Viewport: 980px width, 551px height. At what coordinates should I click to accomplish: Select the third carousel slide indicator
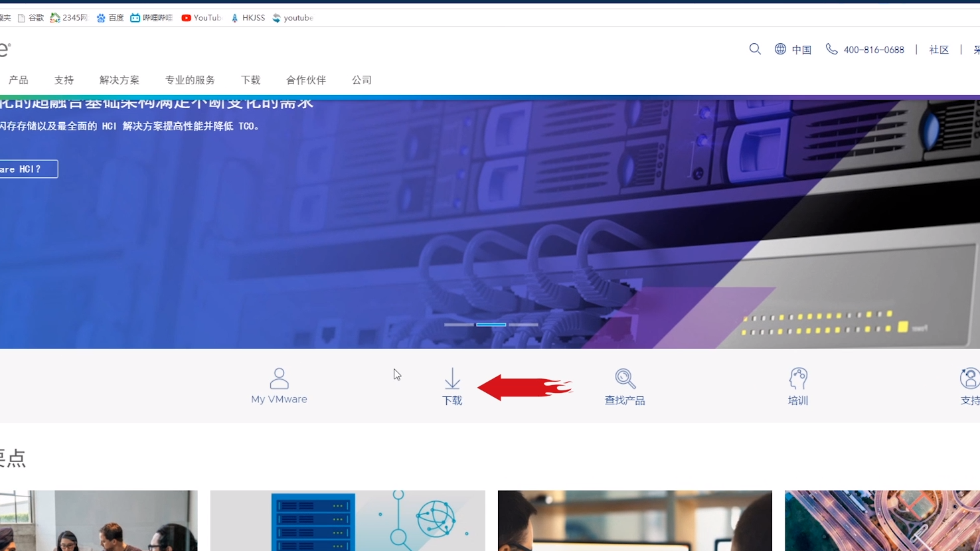pos(523,325)
